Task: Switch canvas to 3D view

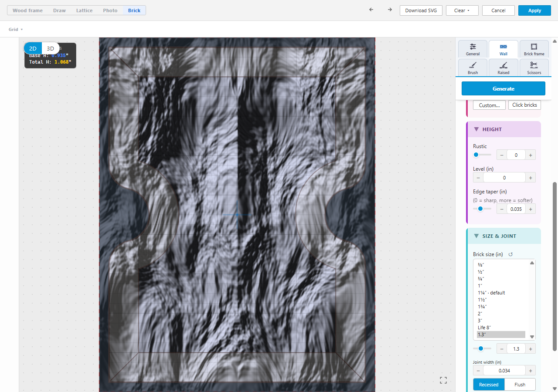Action: [51, 49]
